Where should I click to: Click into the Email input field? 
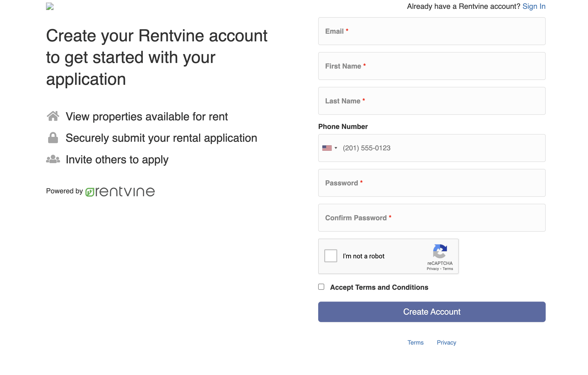pos(432,31)
